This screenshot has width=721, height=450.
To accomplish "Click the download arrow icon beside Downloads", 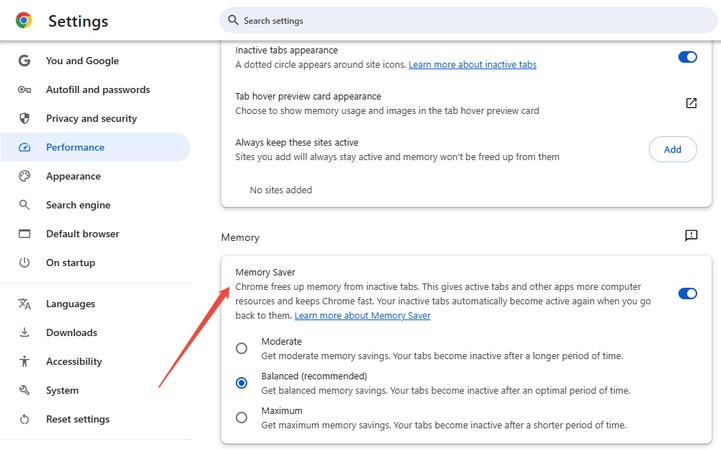I will click(x=24, y=332).
